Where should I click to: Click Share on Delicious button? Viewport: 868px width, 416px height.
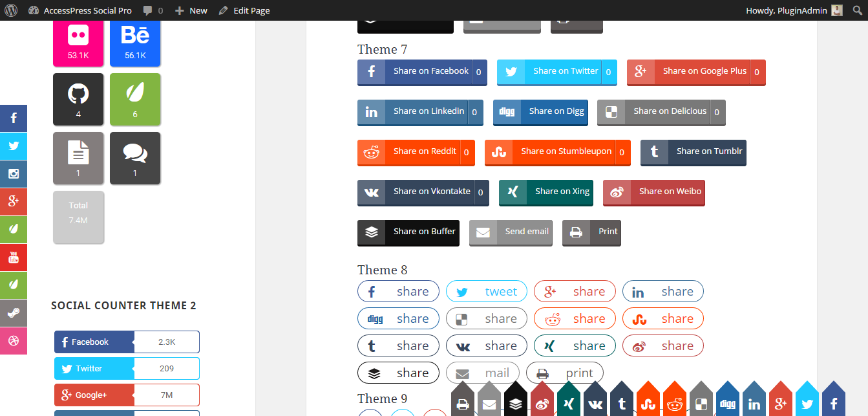(661, 112)
